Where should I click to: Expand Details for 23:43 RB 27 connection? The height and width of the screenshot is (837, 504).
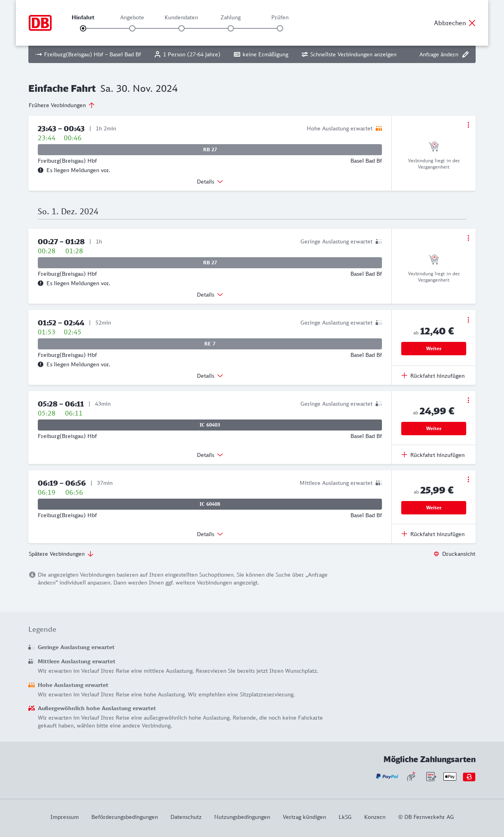click(x=210, y=182)
